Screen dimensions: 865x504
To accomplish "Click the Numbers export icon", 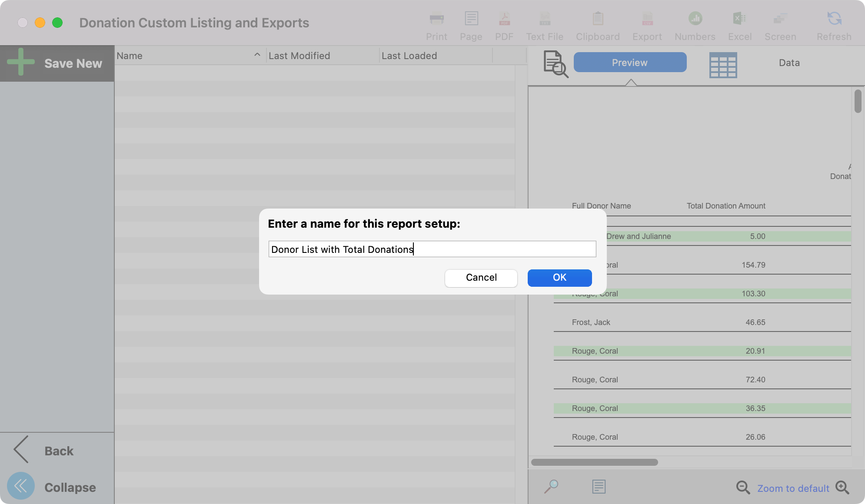I will point(695,19).
